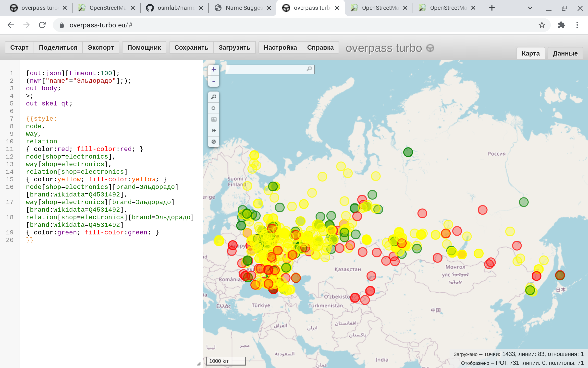Click the 1000 km scale bar
The image size is (588, 368).
pos(226,361)
